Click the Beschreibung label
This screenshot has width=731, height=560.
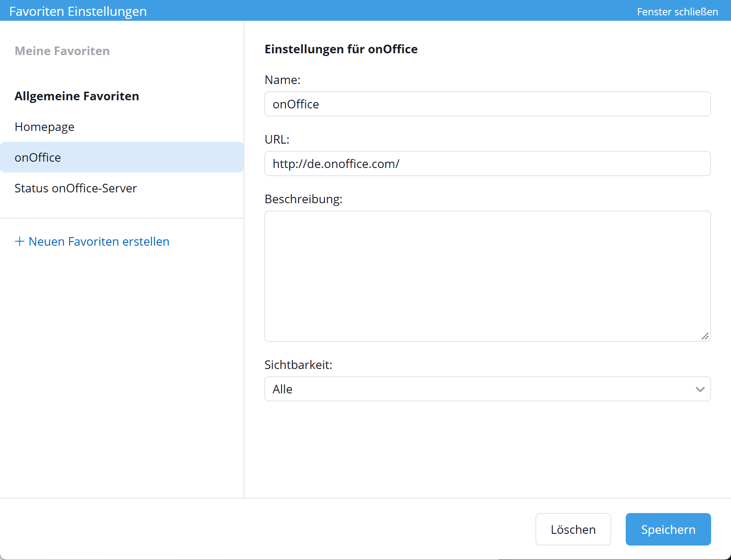(x=304, y=199)
